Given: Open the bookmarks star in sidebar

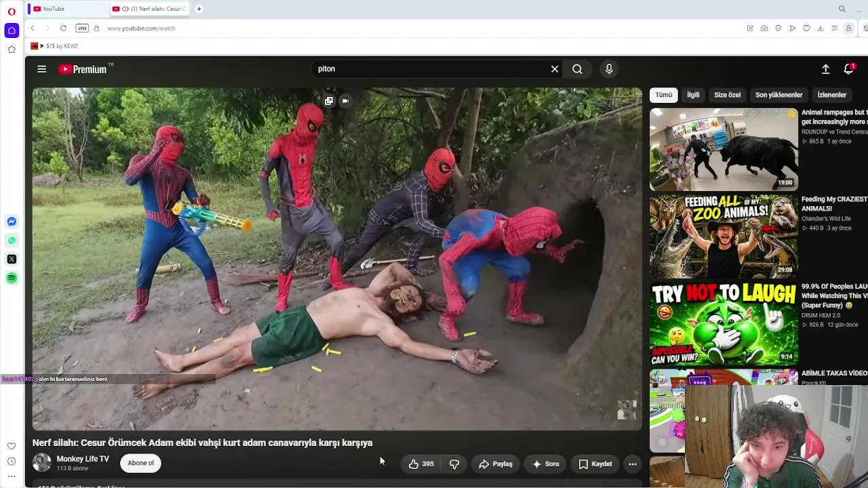Looking at the screenshot, I should point(12,49).
